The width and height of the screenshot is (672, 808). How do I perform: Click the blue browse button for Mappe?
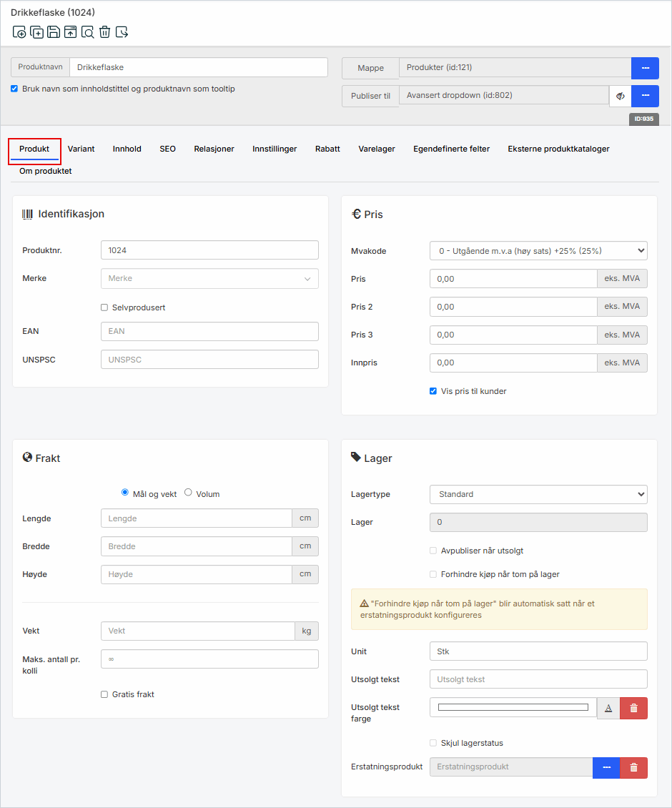[645, 68]
